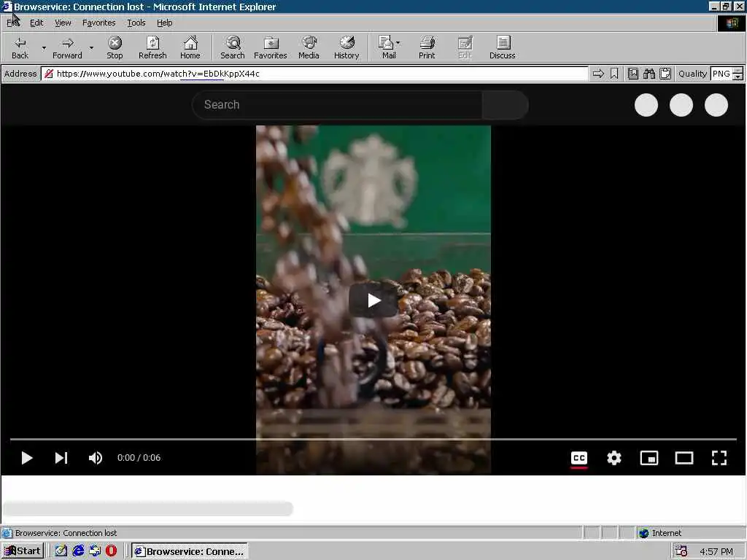Click the Go arrow next to address bar

pos(598,74)
